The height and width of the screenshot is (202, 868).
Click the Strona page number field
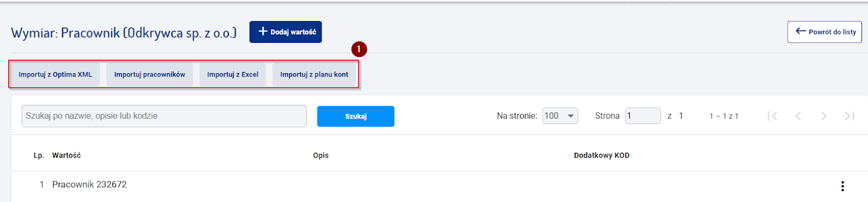pyautogui.click(x=643, y=116)
